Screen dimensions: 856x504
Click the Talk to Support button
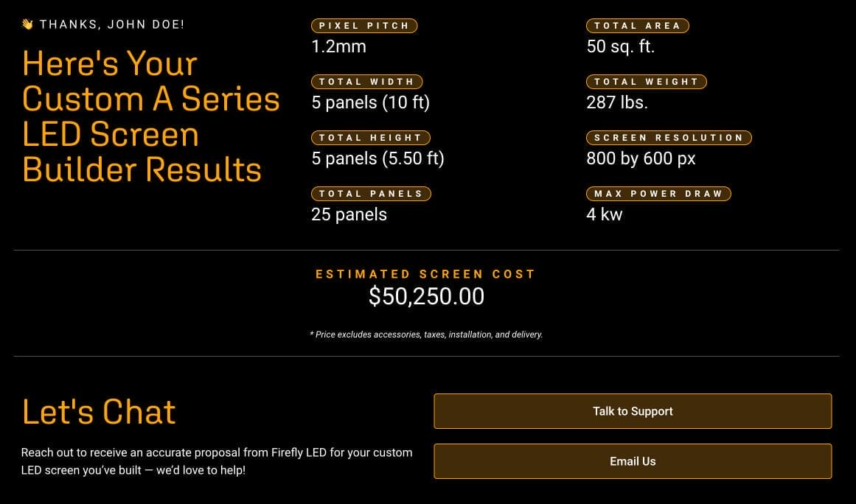(x=633, y=411)
